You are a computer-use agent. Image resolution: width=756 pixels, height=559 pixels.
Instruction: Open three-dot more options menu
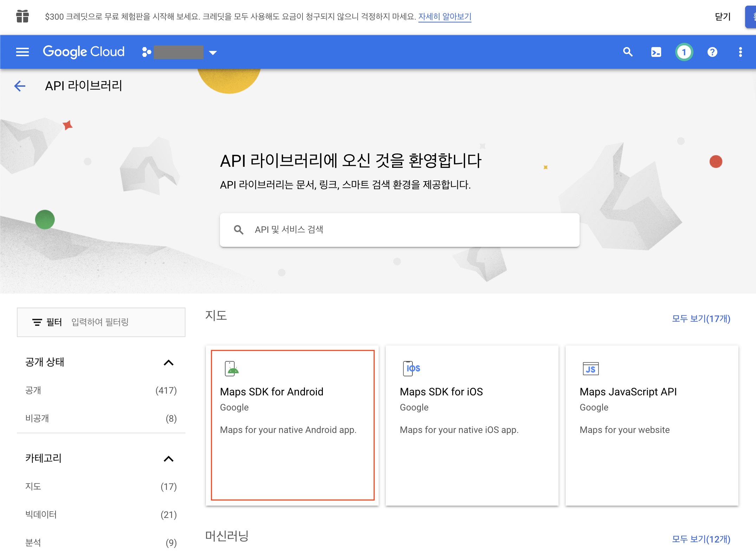[740, 52]
